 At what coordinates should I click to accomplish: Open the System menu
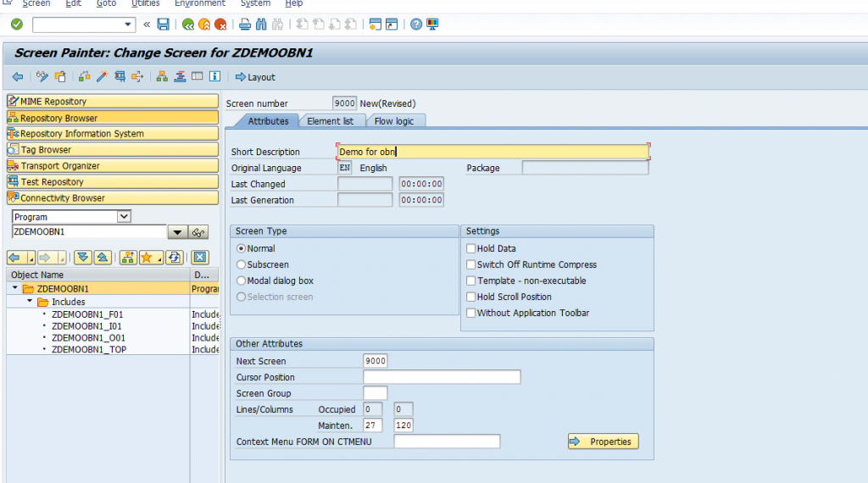tap(255, 4)
